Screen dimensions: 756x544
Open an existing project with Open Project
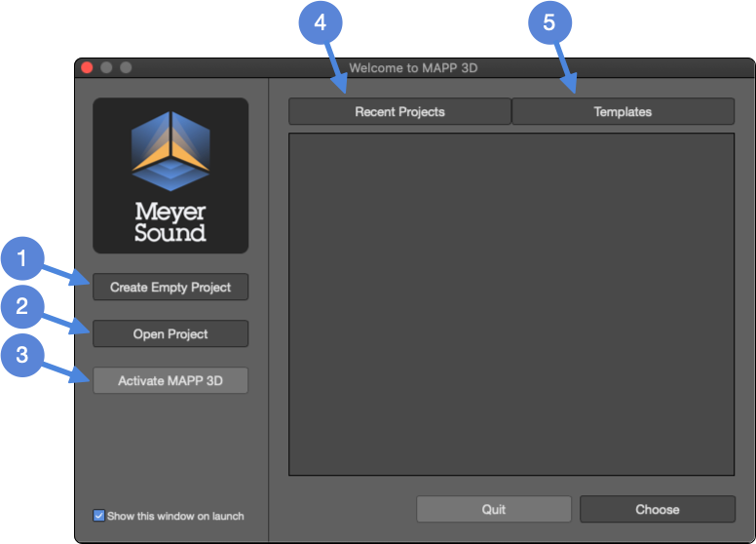pos(170,333)
